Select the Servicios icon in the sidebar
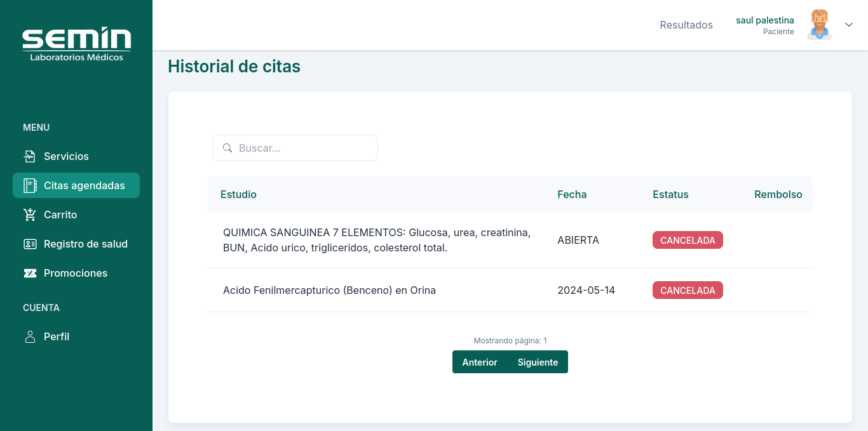The width and height of the screenshot is (868, 431). click(29, 156)
